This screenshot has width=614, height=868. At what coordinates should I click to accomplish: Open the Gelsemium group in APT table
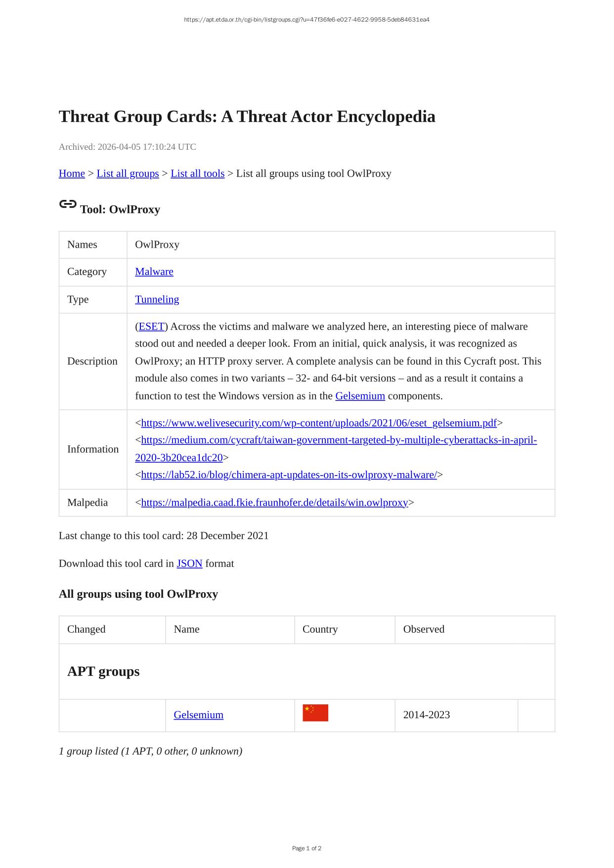click(198, 715)
